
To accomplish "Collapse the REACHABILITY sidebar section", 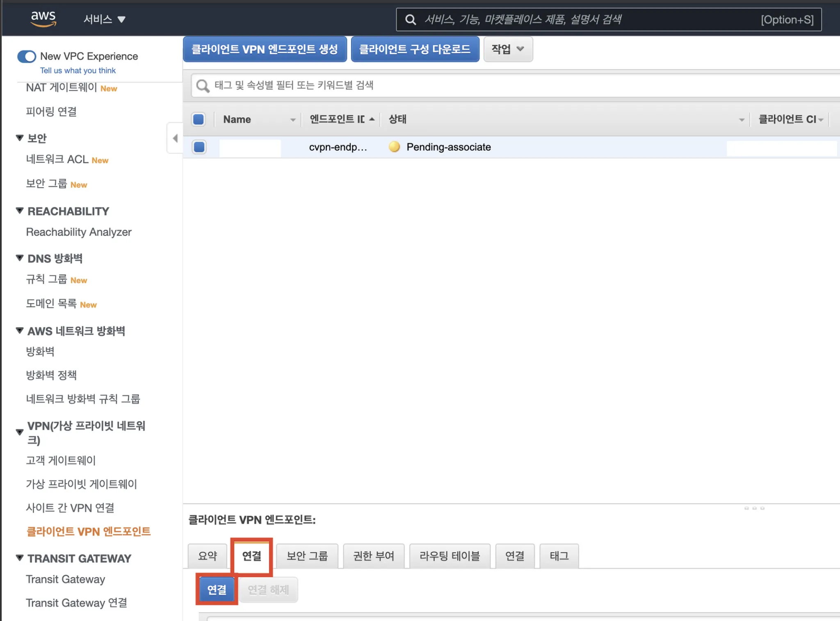I will 20,211.
